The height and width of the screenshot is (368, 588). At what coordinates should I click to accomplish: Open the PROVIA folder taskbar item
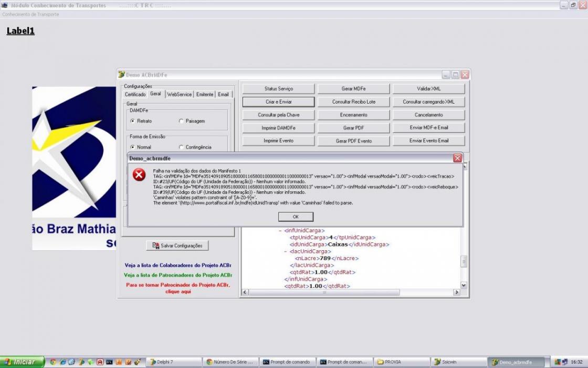coord(402,362)
